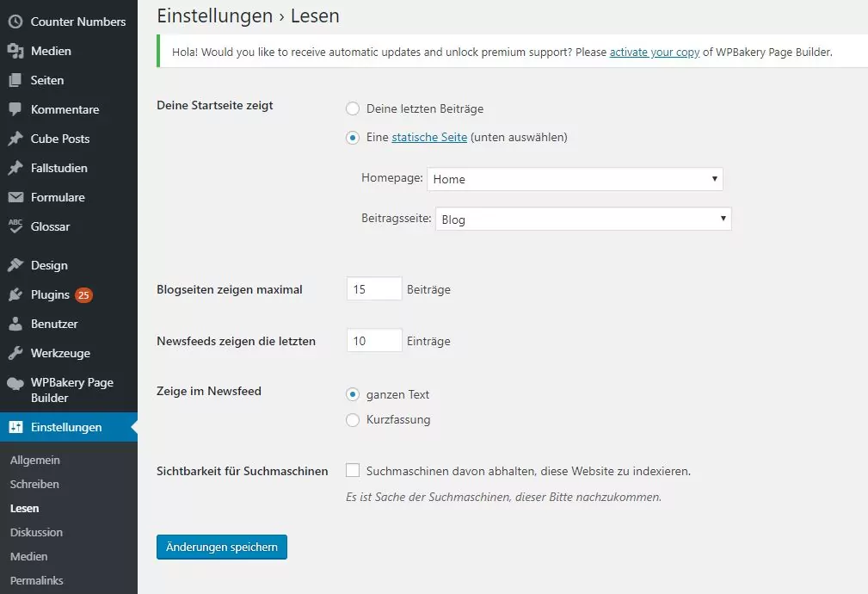Screen dimensions: 868x594
Task: Follow the 'activate your copy' link
Action: point(655,53)
